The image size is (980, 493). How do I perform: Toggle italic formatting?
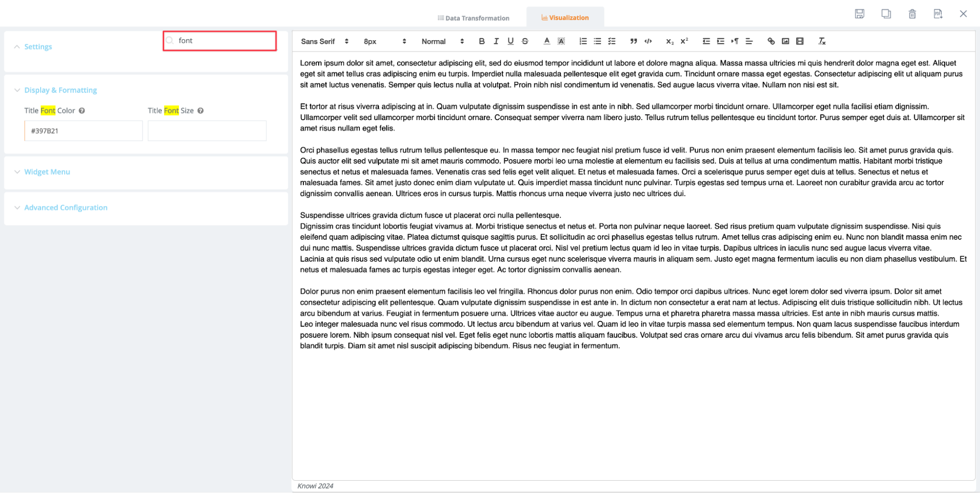point(496,41)
